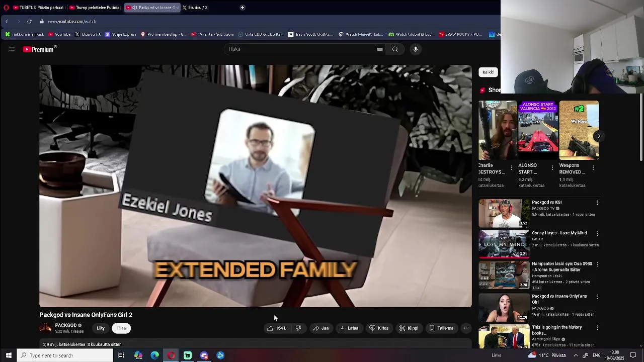644x362 pixels.
Task: Open more video actions with the three-dot menu
Action: click(466, 328)
